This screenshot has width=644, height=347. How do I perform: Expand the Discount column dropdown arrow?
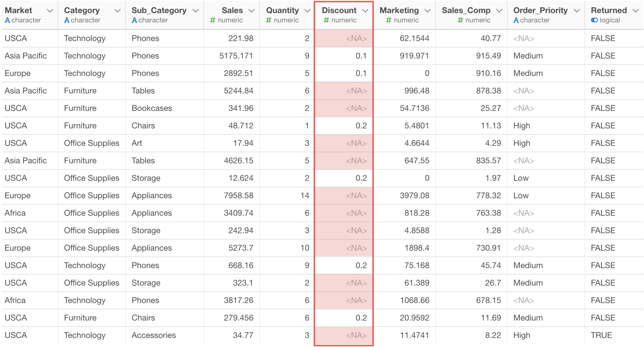[x=365, y=10]
